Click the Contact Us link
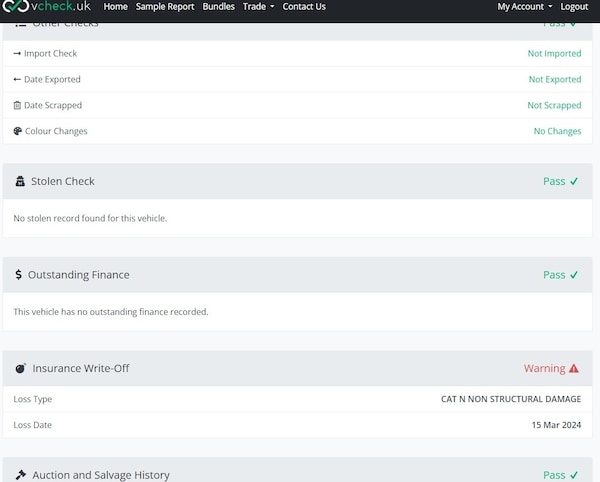 pyautogui.click(x=304, y=7)
